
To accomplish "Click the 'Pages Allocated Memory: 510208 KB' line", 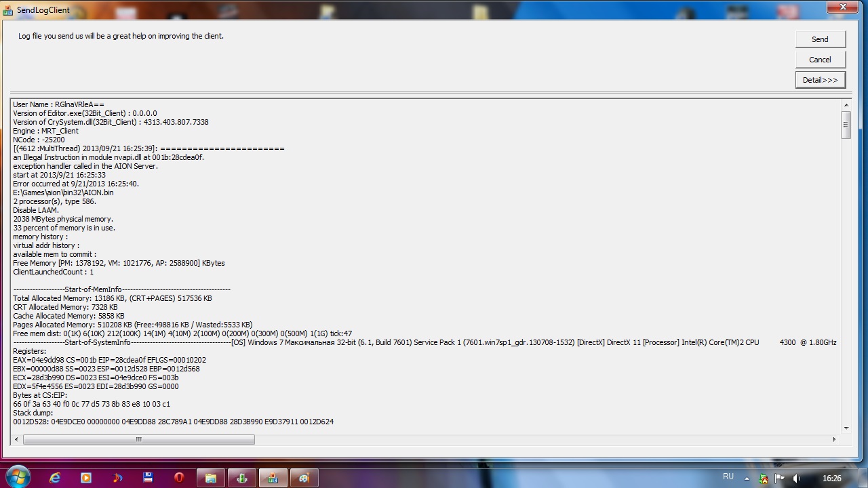I will (x=132, y=325).
